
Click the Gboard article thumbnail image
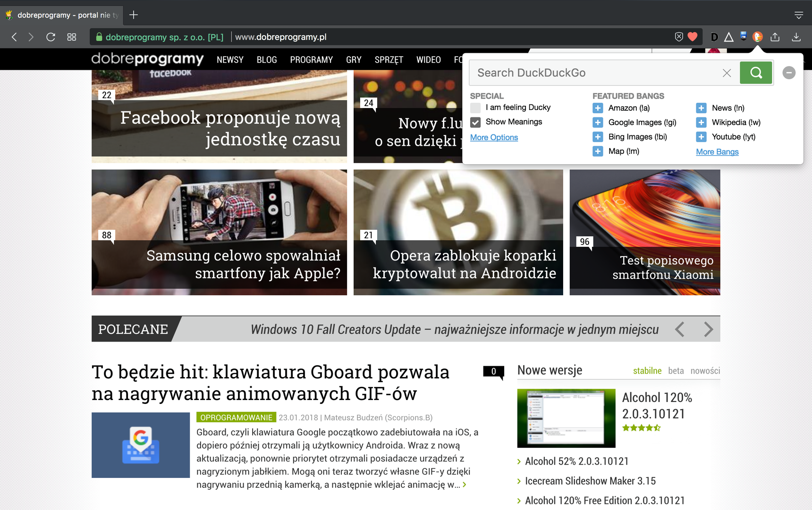tap(141, 445)
